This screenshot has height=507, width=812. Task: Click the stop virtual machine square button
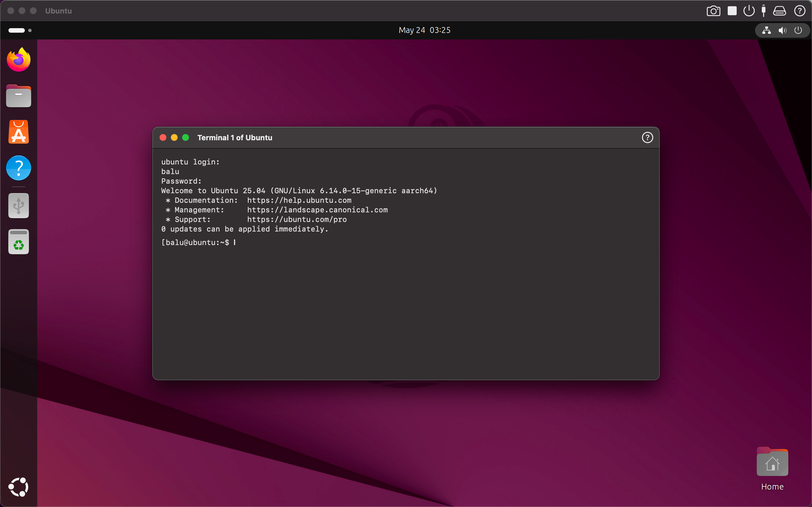732,11
